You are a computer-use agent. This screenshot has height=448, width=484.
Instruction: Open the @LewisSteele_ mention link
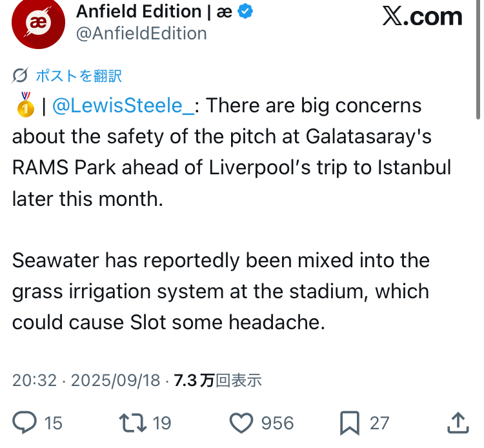[123, 105]
